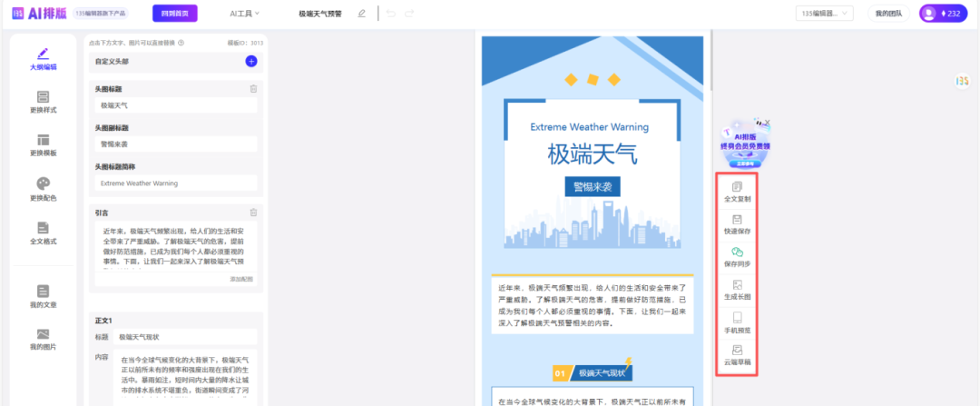
Task: Click the pencil icon to rename the article
Action: click(x=361, y=13)
